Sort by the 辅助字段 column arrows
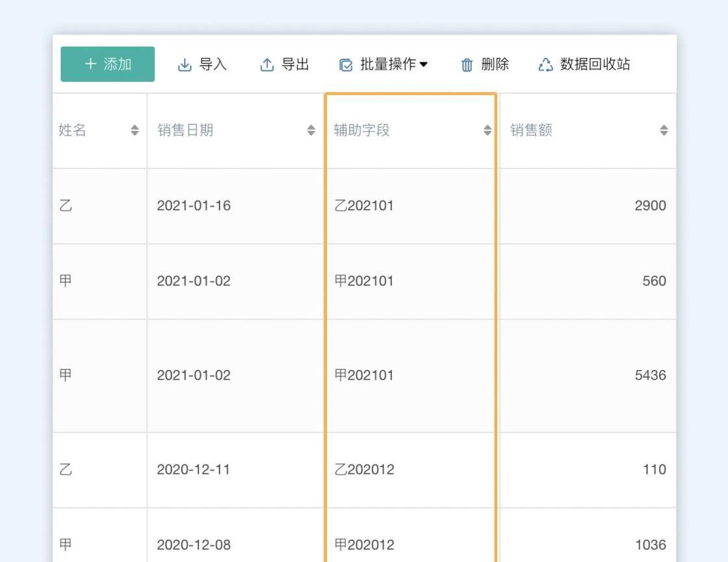The image size is (728, 562). [x=487, y=130]
